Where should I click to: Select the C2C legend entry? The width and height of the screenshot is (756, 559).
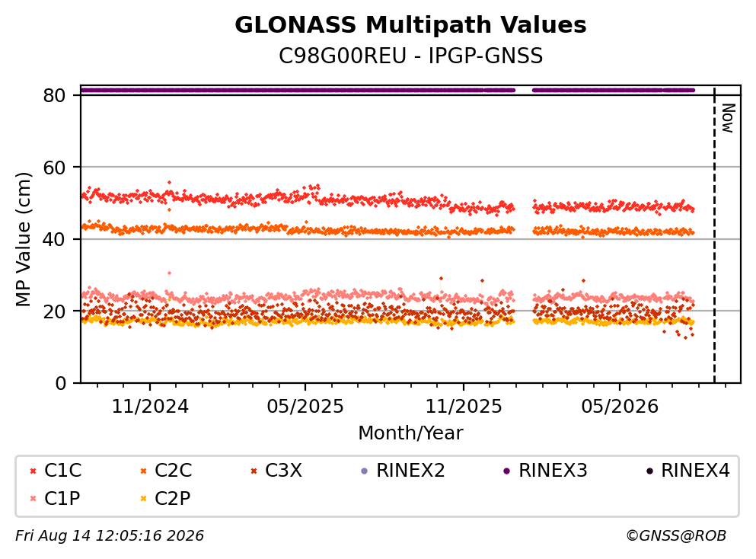(x=166, y=470)
